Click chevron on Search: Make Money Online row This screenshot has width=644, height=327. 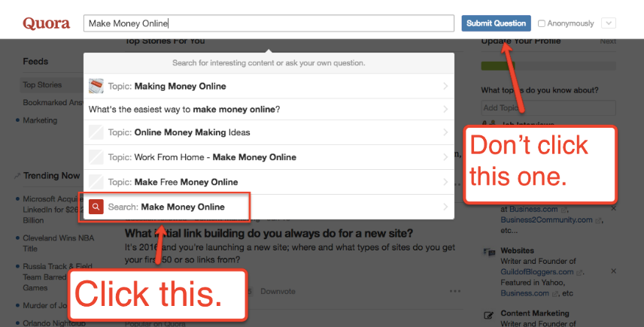(x=445, y=207)
